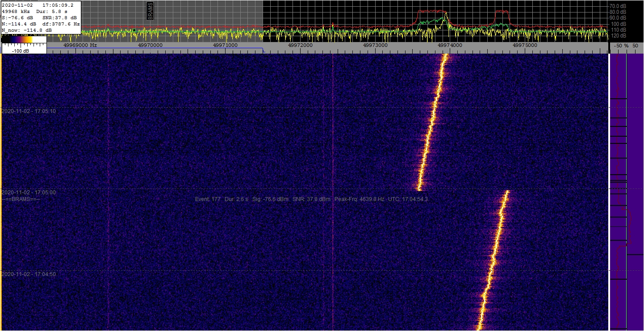Click the color palette gradient bar
Image resolution: width=644 pixels, height=331 pixels.
24,40
